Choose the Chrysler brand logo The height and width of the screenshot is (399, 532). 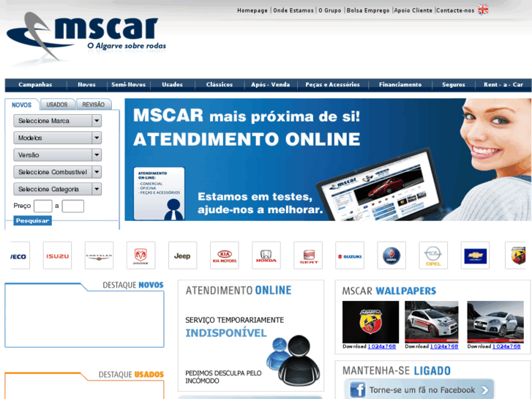tap(99, 256)
